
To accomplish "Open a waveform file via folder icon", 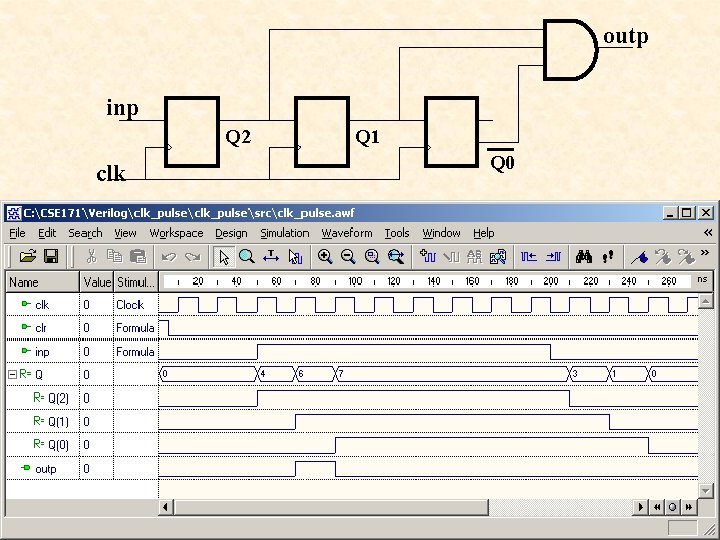I will (x=28, y=256).
